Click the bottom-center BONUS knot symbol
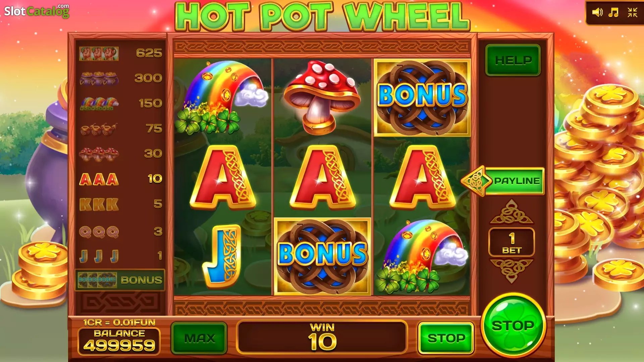The image size is (644, 362). click(x=322, y=256)
